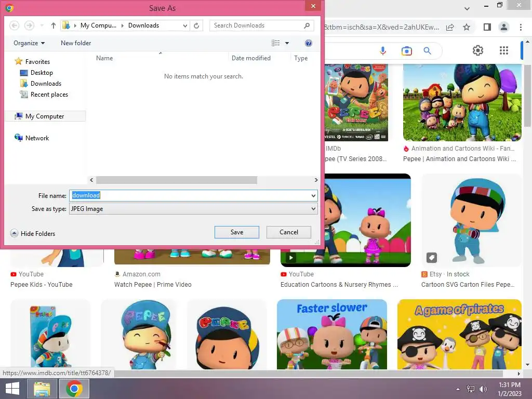Open the Organize dropdown menu
532x399 pixels.
pyautogui.click(x=29, y=43)
